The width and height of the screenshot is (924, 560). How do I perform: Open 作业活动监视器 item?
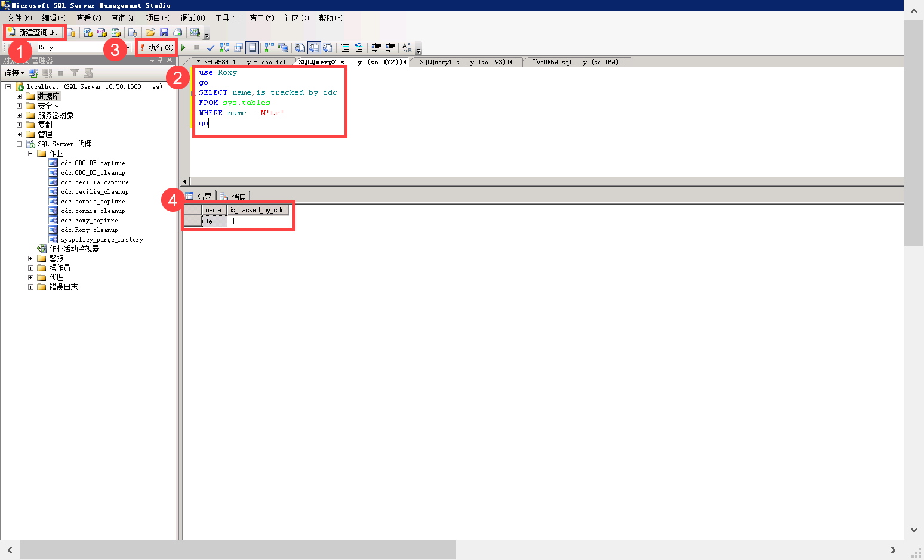pos(74,249)
